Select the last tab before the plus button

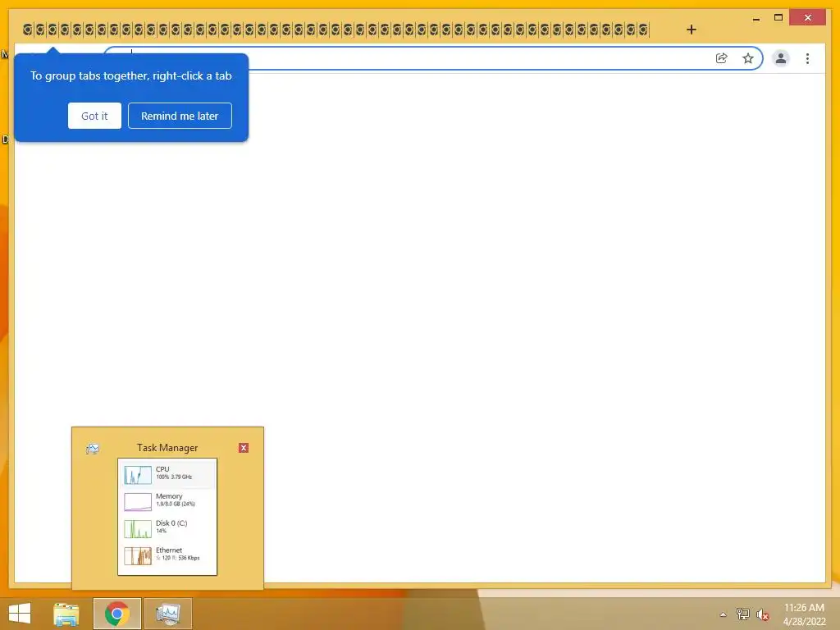[x=643, y=30]
